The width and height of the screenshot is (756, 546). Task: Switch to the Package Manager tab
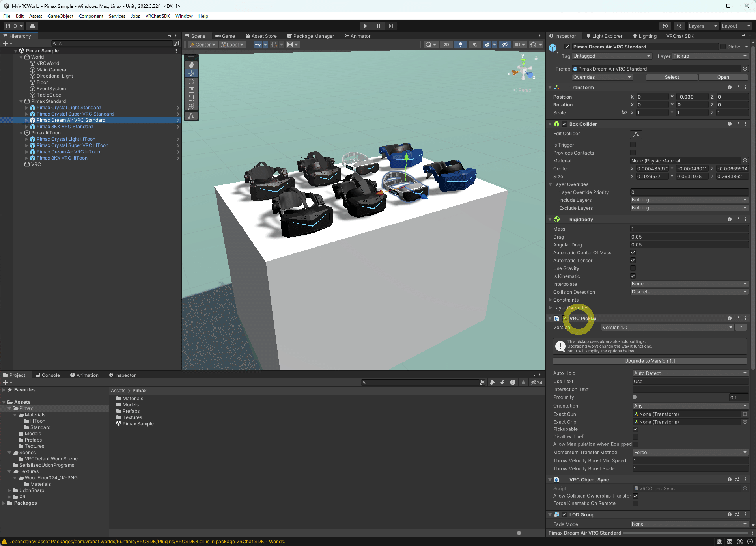click(x=311, y=36)
